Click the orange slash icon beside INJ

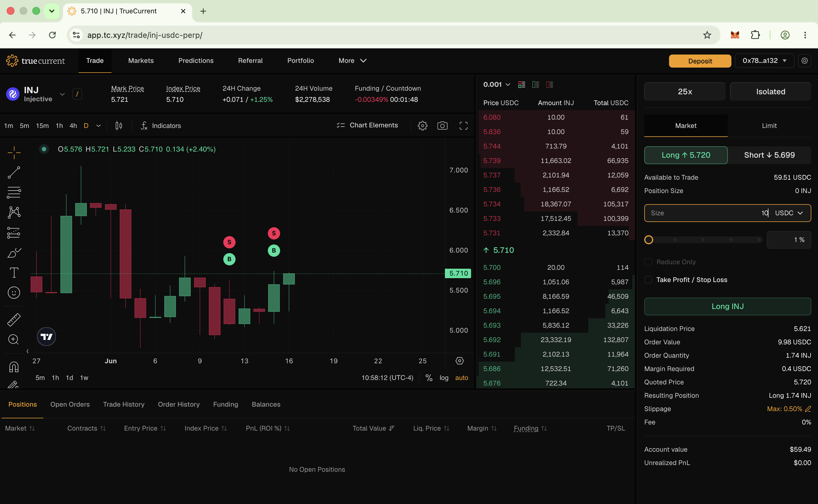pyautogui.click(x=77, y=94)
